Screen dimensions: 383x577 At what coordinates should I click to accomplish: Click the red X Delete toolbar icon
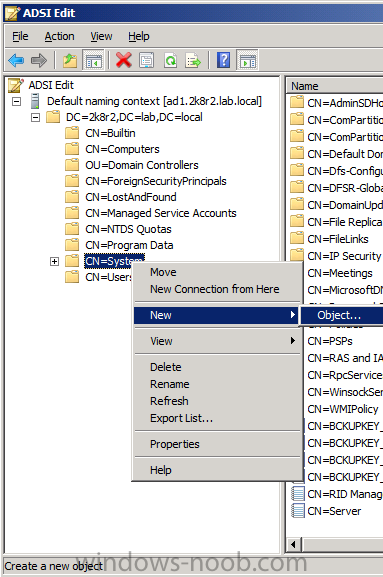click(124, 60)
